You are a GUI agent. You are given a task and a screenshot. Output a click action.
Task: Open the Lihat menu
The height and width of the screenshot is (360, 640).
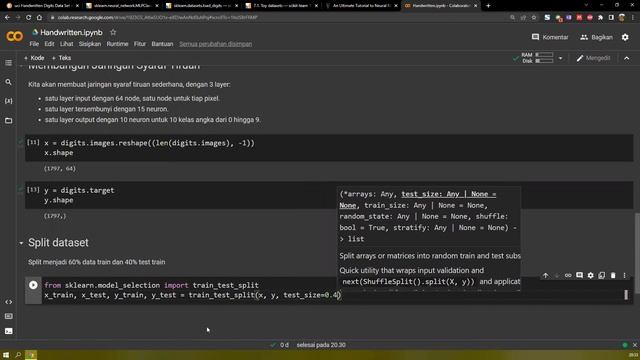tap(67, 44)
